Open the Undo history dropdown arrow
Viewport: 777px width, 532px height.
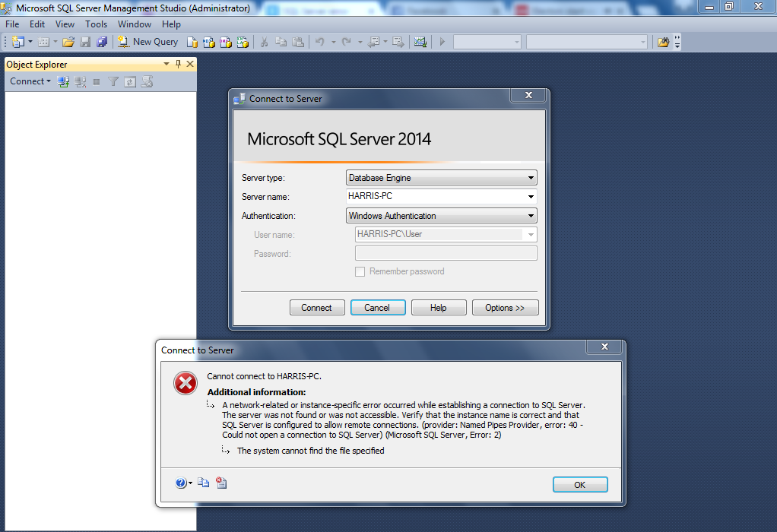tap(333, 42)
